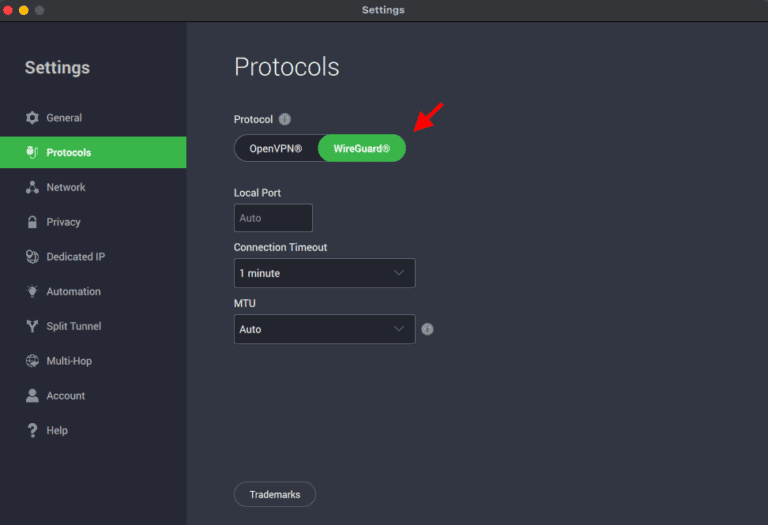Open the Protocols settings tab
Screen dimensions: 768x525
coord(92,153)
